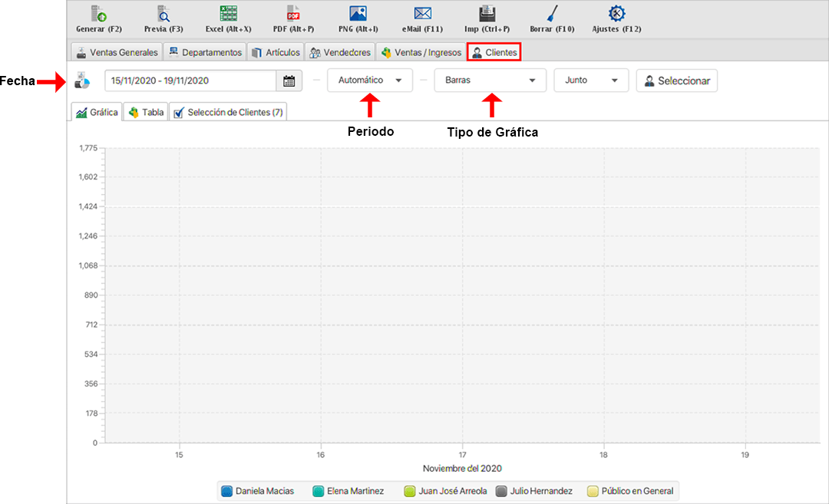Viewport: 829px width, 504px height.
Task: Clear the report with Borrar broom icon
Action: pos(552,14)
